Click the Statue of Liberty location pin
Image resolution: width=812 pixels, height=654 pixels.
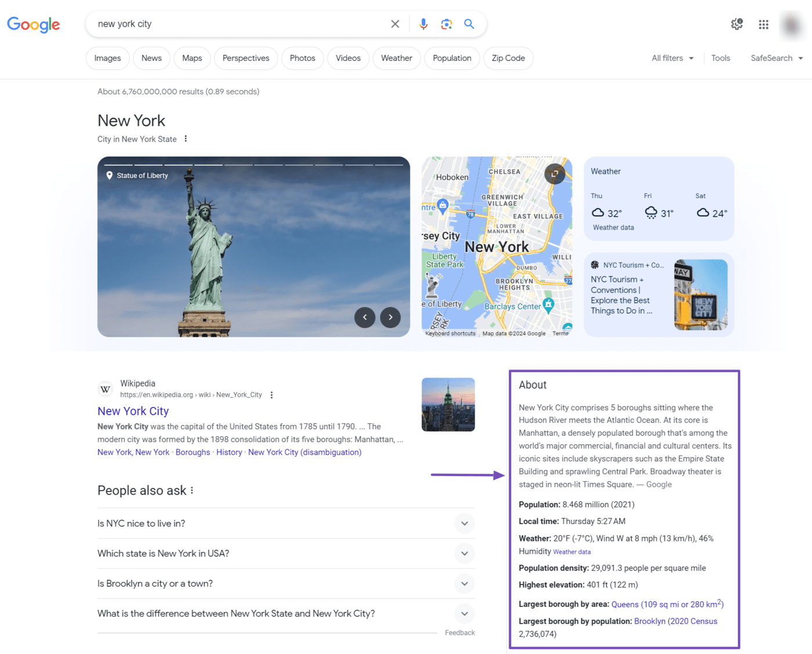(x=110, y=175)
